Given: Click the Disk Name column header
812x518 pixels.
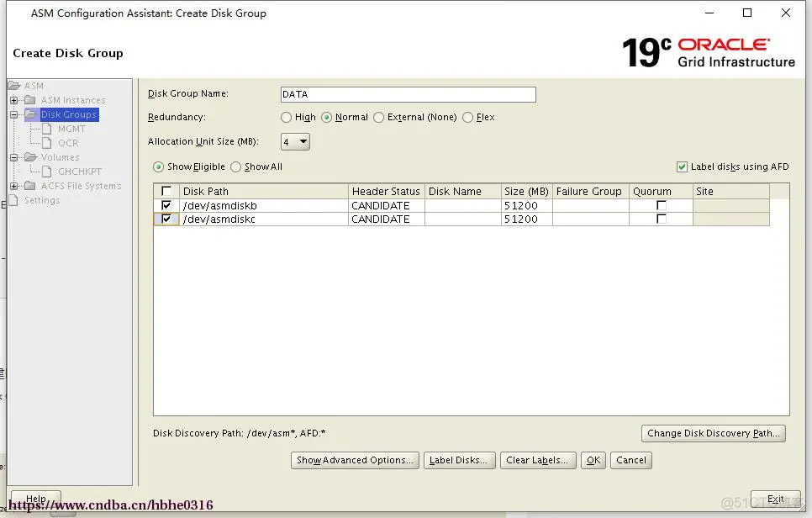Looking at the screenshot, I should tap(463, 191).
